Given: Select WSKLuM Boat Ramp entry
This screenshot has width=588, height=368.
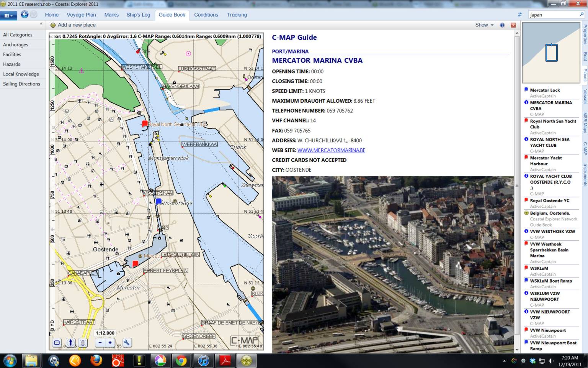Looking at the screenshot, I should tap(551, 284).
